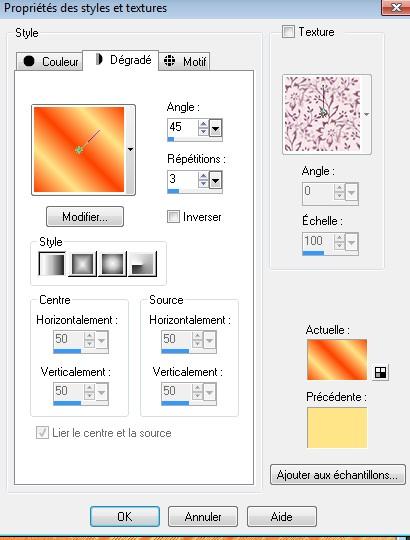This screenshot has width=410, height=540.
Task: Open the Répétitions dropdown arrow
Action: (x=216, y=180)
